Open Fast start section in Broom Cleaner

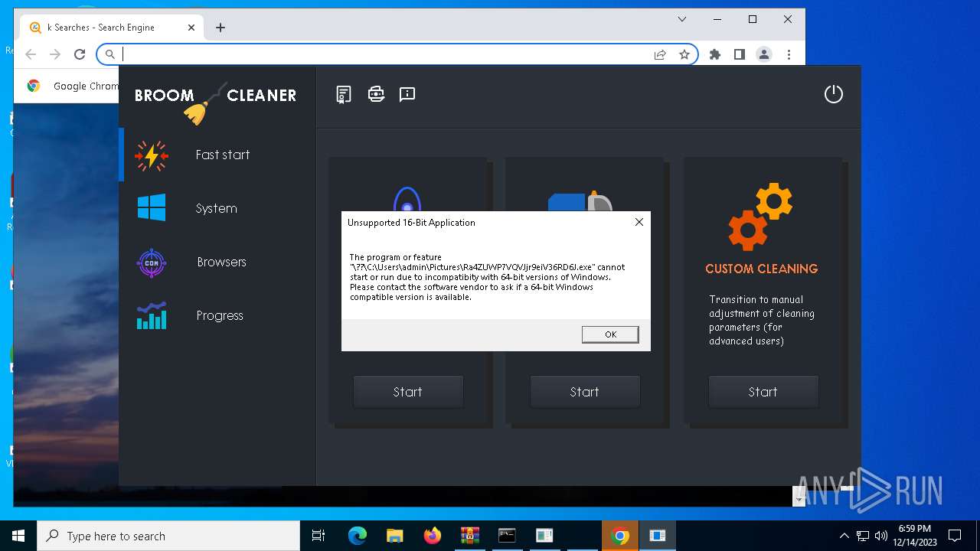pos(217,155)
